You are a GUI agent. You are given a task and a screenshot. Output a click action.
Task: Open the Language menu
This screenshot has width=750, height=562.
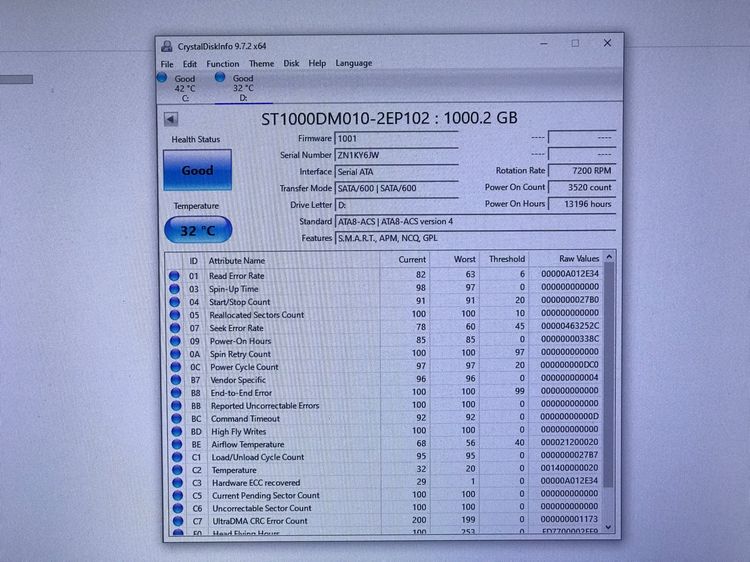[353, 63]
